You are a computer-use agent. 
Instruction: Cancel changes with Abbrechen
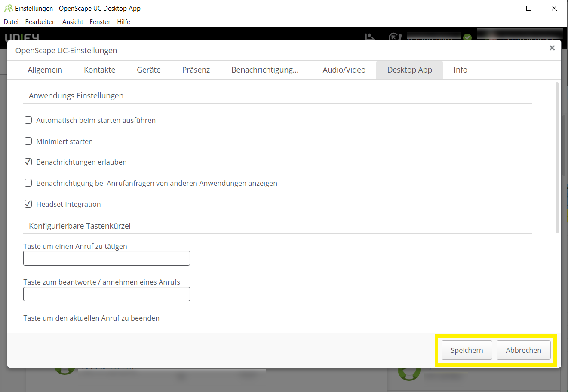click(x=524, y=350)
